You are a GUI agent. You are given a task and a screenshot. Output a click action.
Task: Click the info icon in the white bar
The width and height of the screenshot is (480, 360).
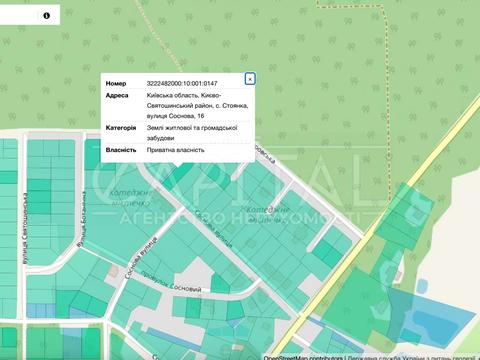[x=47, y=15]
